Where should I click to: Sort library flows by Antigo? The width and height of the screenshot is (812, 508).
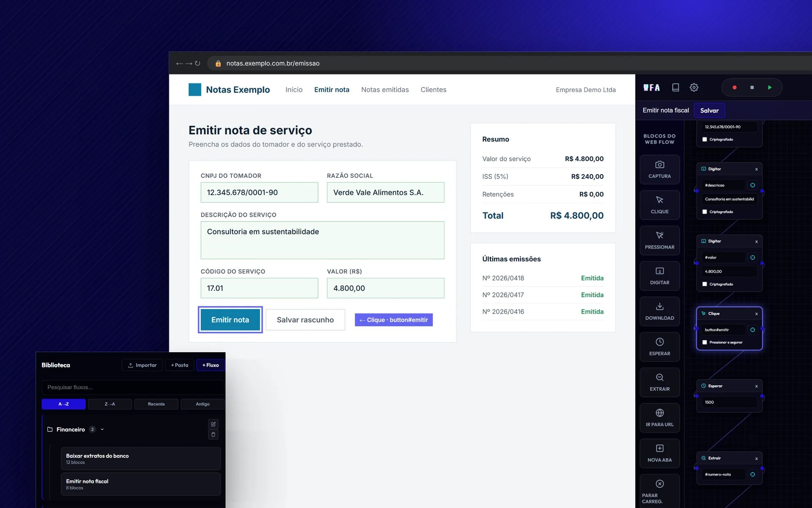point(203,404)
